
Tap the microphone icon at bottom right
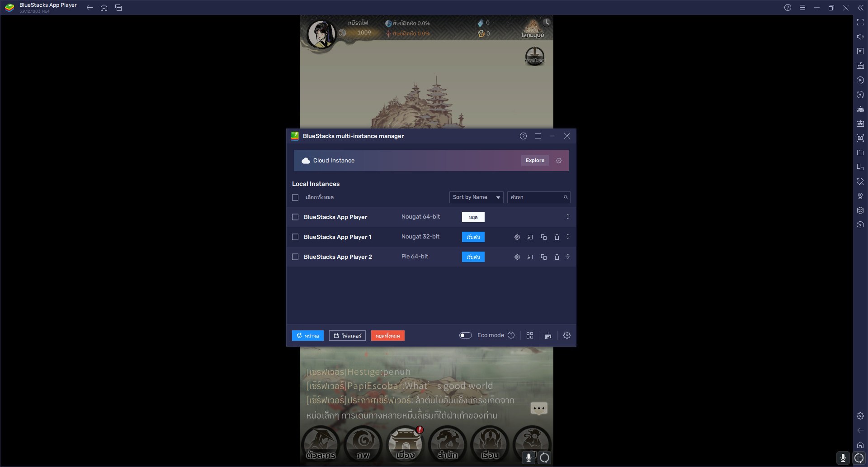[x=843, y=458]
